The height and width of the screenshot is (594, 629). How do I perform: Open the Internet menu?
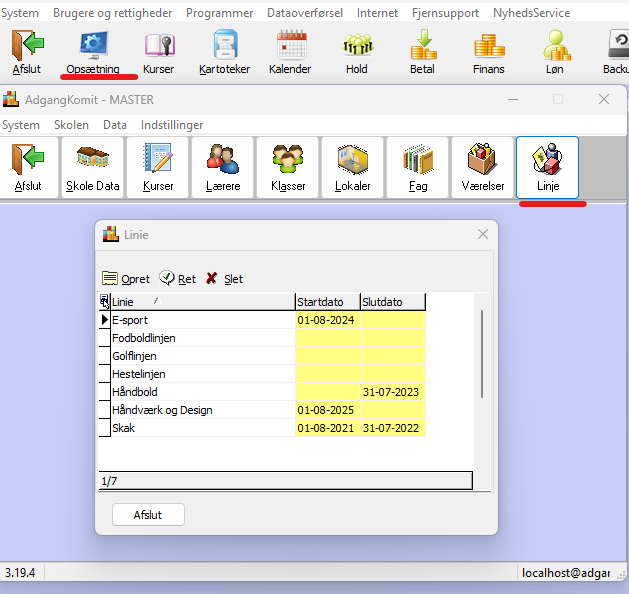tap(377, 13)
